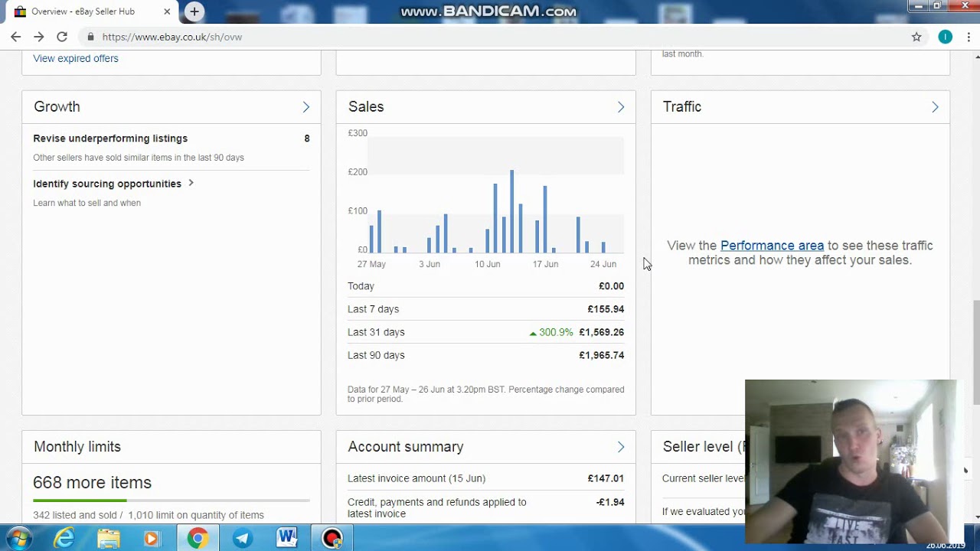Click the Account summary heading
980x551 pixels.
tap(406, 447)
